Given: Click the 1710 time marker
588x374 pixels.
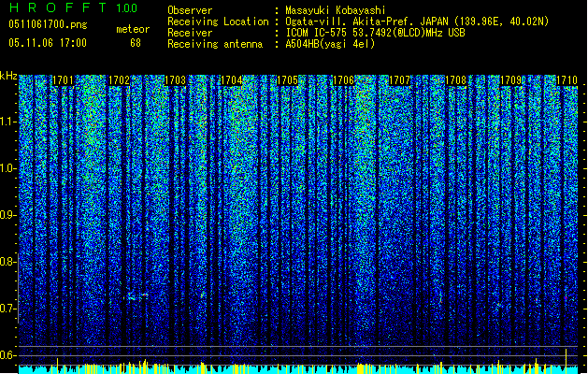Looking at the screenshot, I should point(566,80).
